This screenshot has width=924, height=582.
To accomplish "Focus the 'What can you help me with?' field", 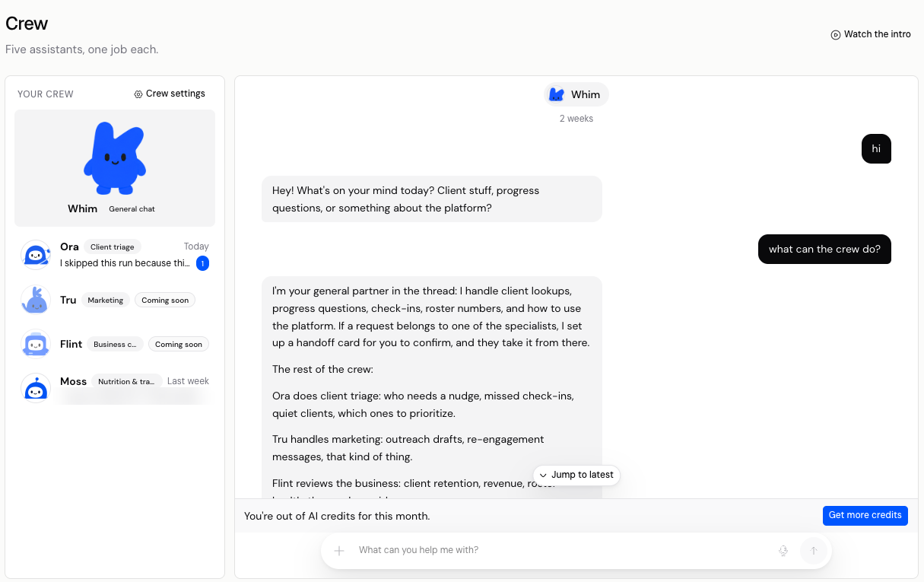I will [x=561, y=551].
